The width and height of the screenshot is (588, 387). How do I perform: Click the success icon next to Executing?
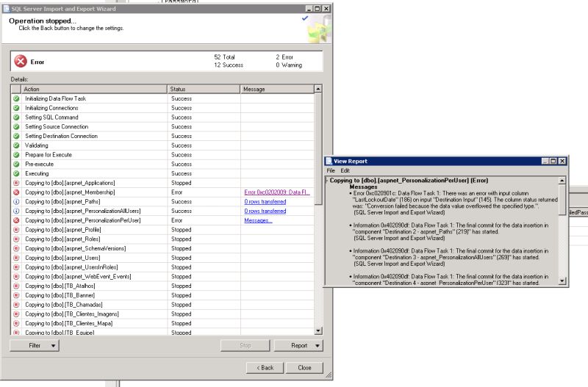[16, 173]
